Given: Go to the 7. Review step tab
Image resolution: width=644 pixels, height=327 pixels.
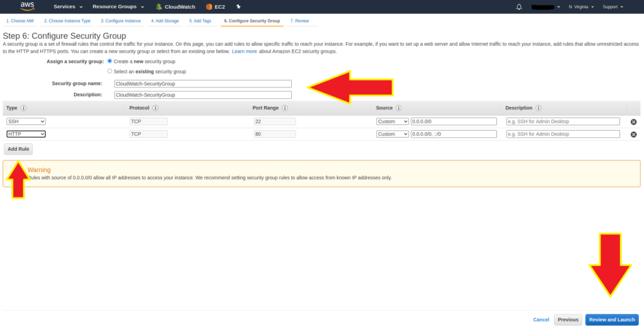Looking at the screenshot, I should coord(299,21).
